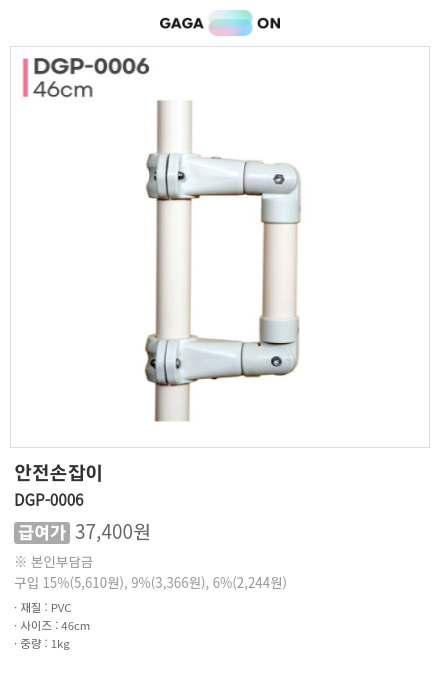Click the 구입 15%(5,610원) copay text
The width and height of the screenshot is (440, 673).
click(x=70, y=583)
